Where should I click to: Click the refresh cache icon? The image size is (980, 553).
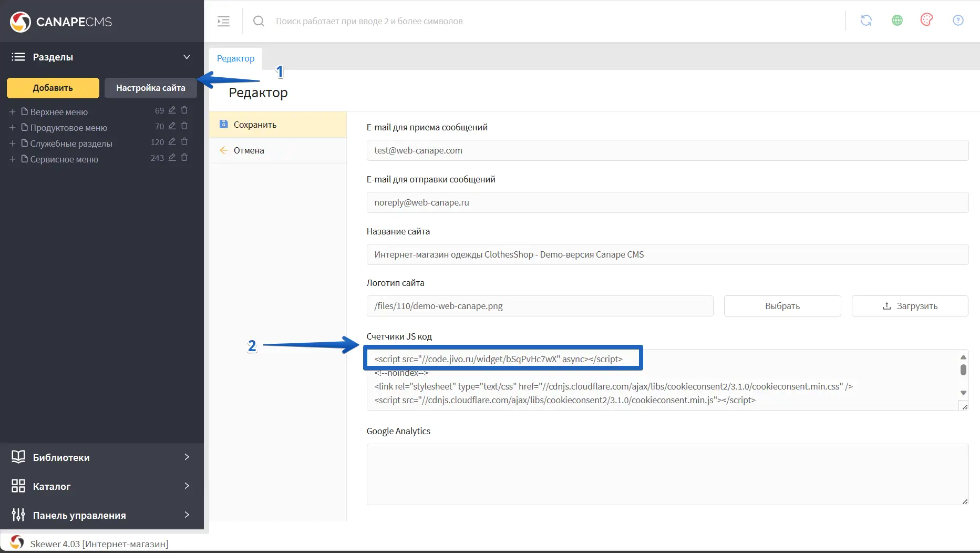pos(866,21)
